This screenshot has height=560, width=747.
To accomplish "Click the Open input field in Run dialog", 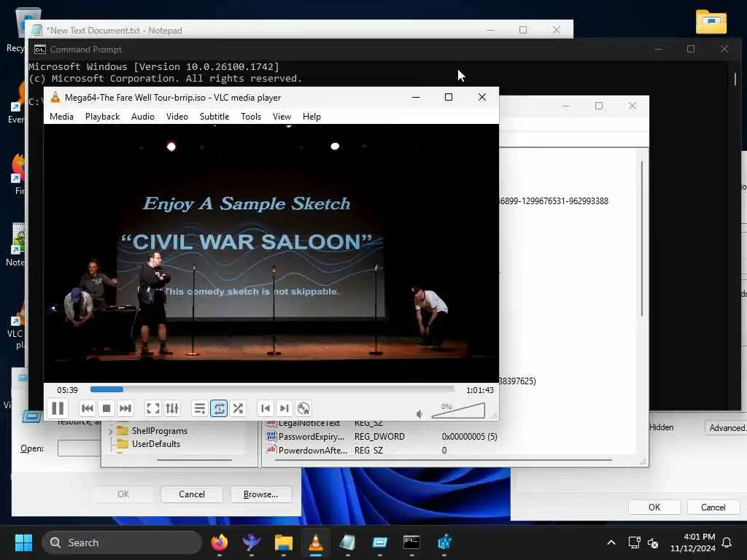I will 79,448.
